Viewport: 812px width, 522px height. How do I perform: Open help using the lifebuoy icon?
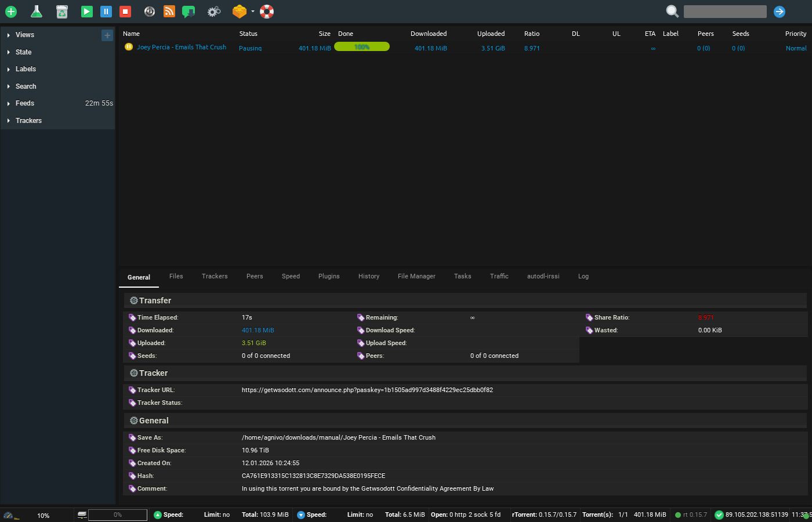coord(266,12)
